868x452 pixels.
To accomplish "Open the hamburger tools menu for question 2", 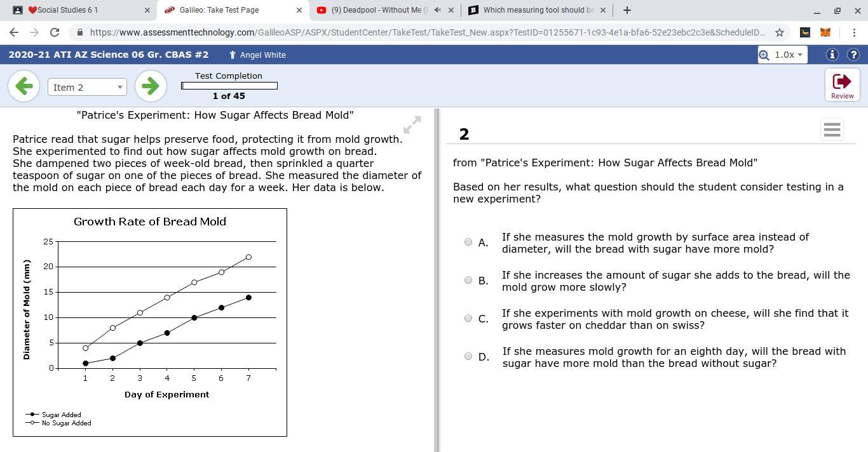I will point(832,130).
